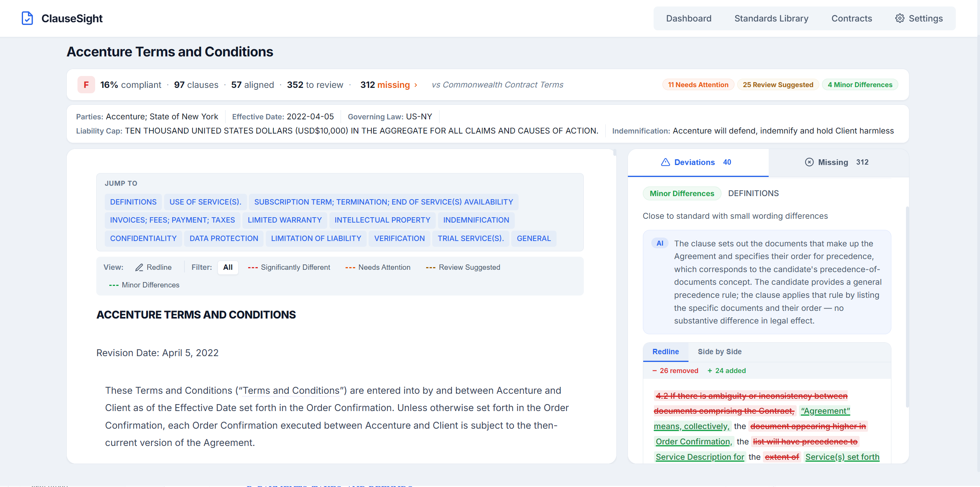Screen dimensions: 980x487
Task: Click the AI badge in summary box
Action: [x=660, y=243]
